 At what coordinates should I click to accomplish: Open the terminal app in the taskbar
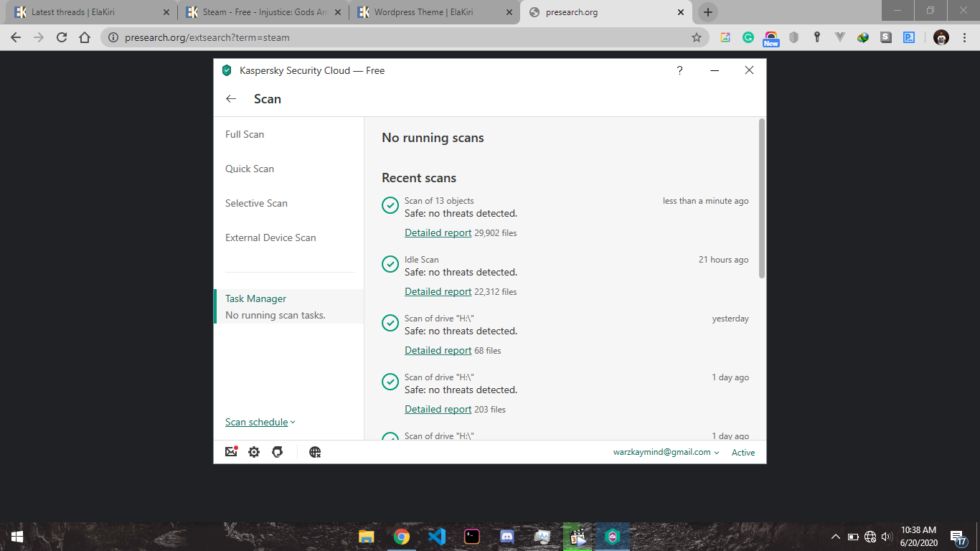point(472,536)
